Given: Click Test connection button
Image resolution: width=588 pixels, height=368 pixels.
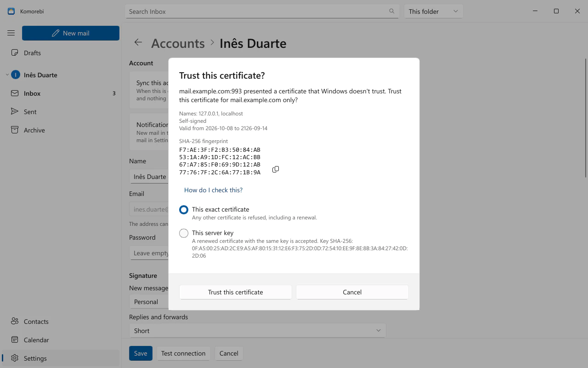Looking at the screenshot, I should (x=183, y=353).
